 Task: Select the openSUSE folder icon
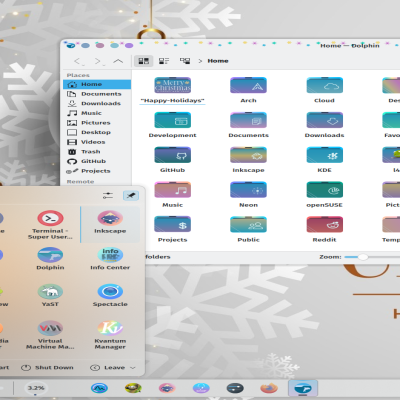(x=324, y=190)
